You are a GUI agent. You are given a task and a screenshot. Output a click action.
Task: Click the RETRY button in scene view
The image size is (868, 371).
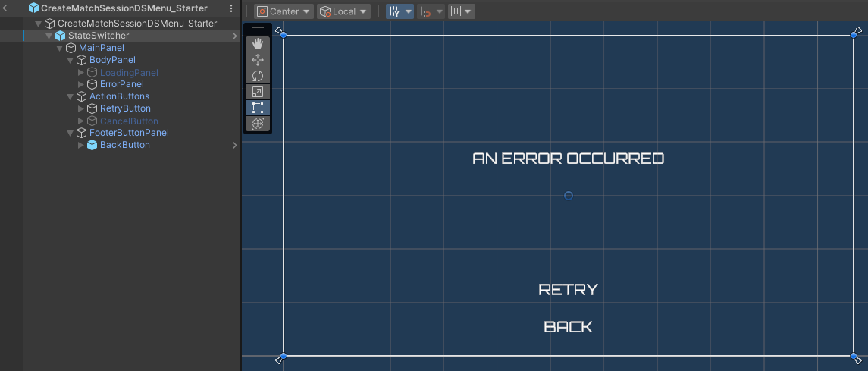pyautogui.click(x=568, y=289)
